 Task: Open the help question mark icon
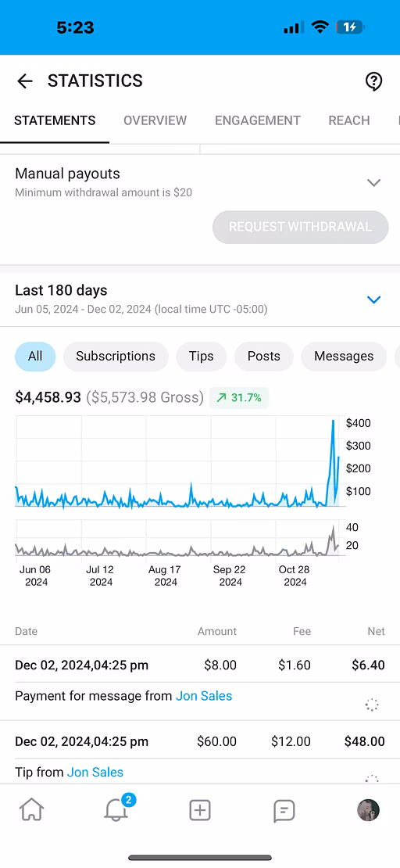coord(374,81)
